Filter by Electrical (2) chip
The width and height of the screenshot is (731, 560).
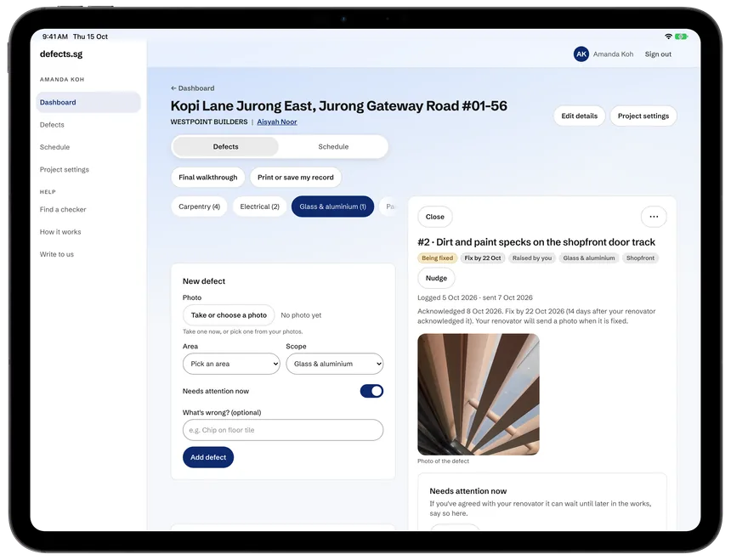pyautogui.click(x=259, y=206)
